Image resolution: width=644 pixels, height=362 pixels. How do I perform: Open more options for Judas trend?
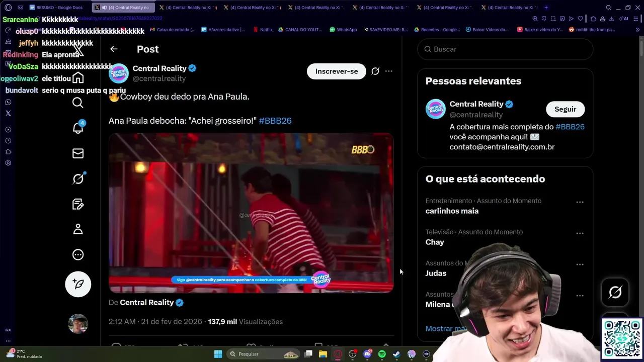click(580, 264)
